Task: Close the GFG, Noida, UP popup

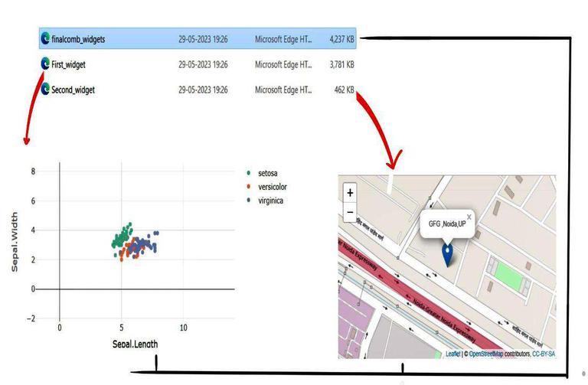Action: [469, 217]
